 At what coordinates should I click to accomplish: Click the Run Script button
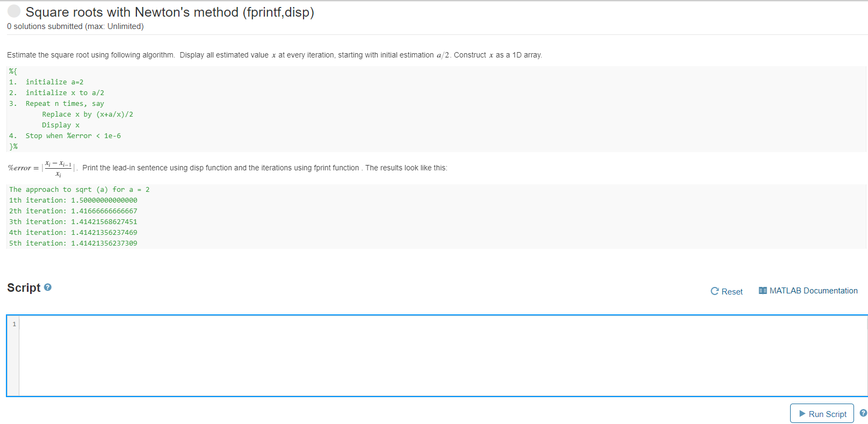(822, 413)
